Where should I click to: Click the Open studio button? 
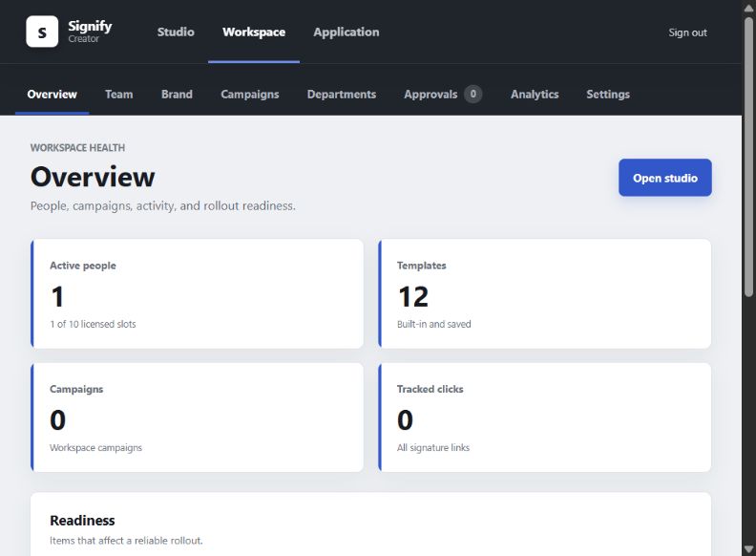[665, 178]
